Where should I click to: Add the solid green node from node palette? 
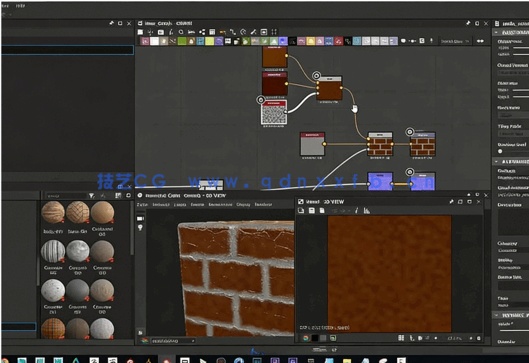coord(182,41)
